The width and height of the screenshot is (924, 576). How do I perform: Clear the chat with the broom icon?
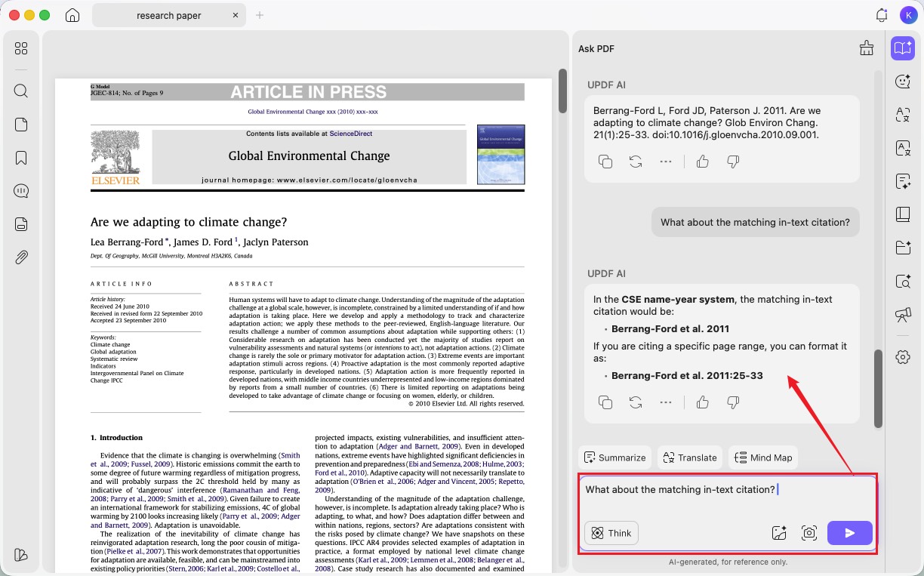(x=867, y=48)
